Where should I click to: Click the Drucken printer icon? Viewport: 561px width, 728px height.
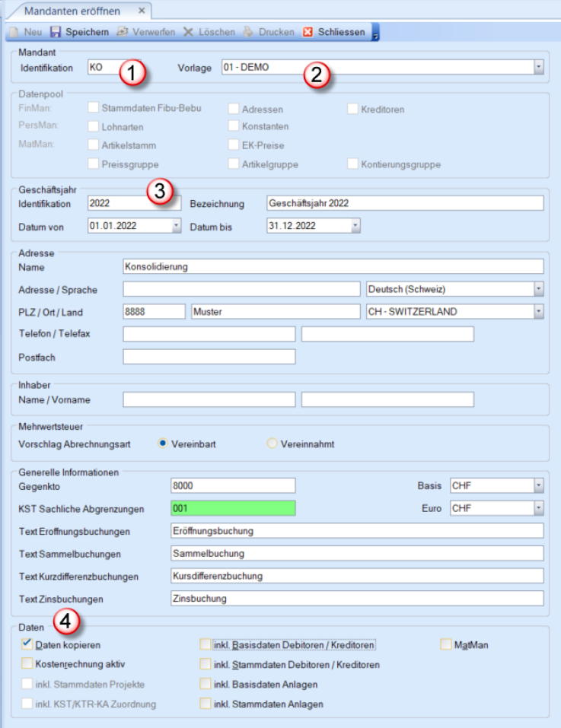click(x=248, y=32)
